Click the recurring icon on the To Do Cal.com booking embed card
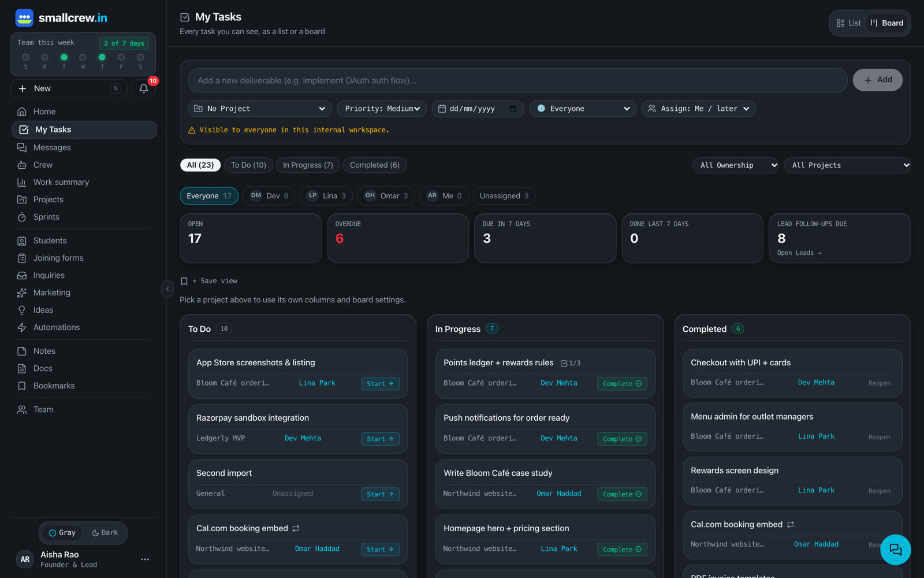Screen dimensions: 924x578 click(x=296, y=528)
